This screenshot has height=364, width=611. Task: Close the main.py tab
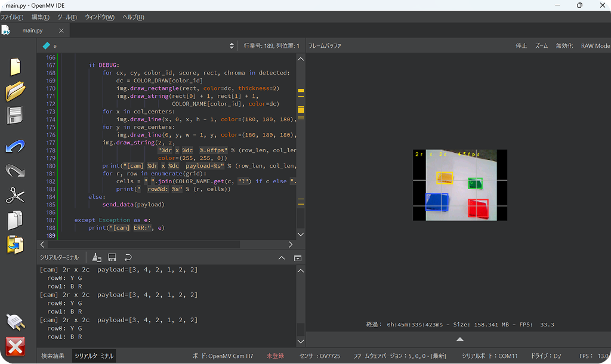point(61,30)
